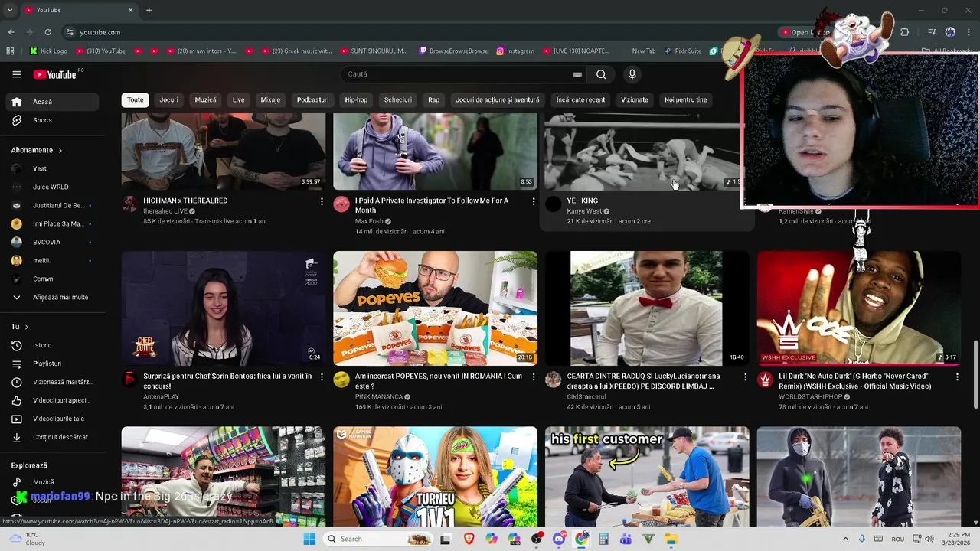Start voice search with microphone icon
The image size is (980, 551).
[x=632, y=74]
